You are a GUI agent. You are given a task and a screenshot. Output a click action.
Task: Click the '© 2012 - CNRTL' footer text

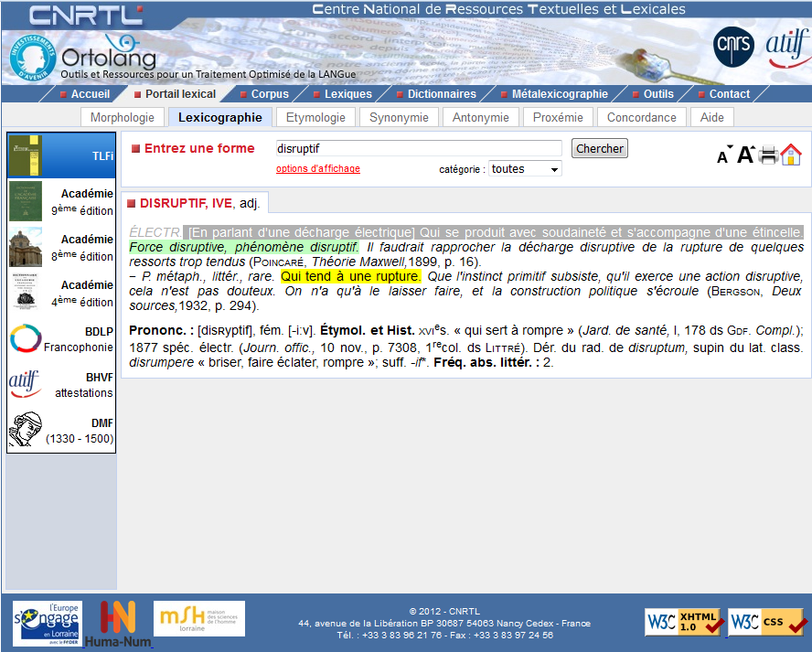click(x=444, y=611)
